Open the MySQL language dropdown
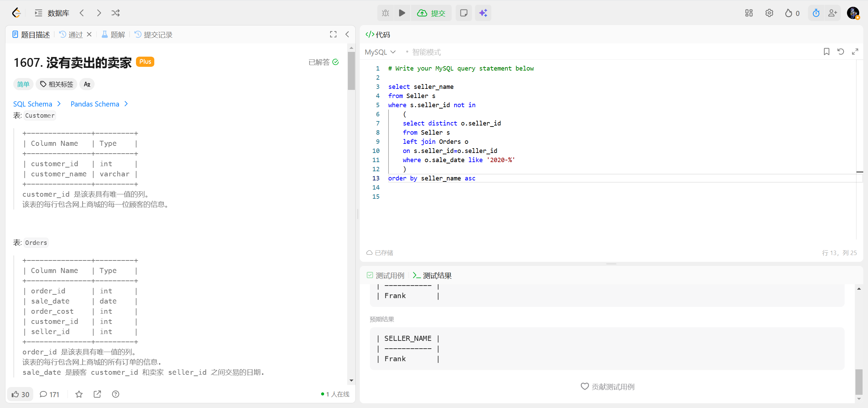The width and height of the screenshot is (868, 408). click(x=380, y=52)
